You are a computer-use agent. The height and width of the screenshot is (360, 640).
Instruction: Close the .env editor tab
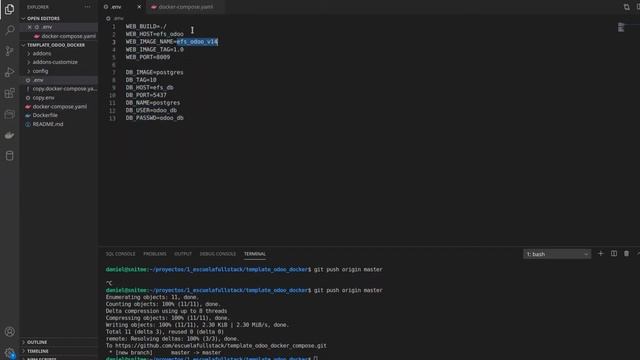pyautogui.click(x=139, y=7)
